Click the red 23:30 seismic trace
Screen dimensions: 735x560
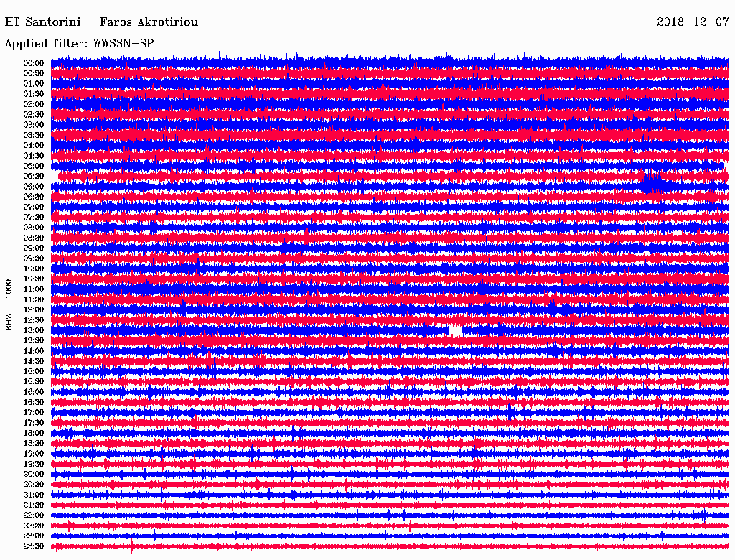(x=390, y=546)
